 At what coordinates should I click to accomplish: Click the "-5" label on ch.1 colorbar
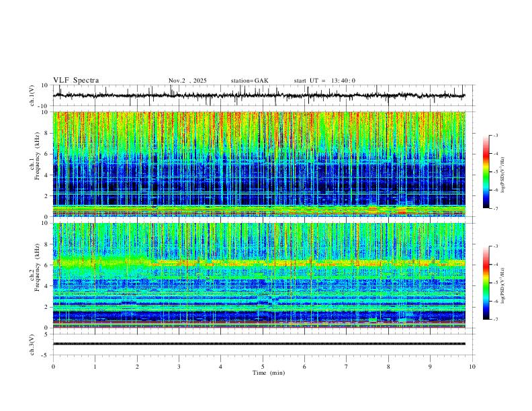coord(496,172)
